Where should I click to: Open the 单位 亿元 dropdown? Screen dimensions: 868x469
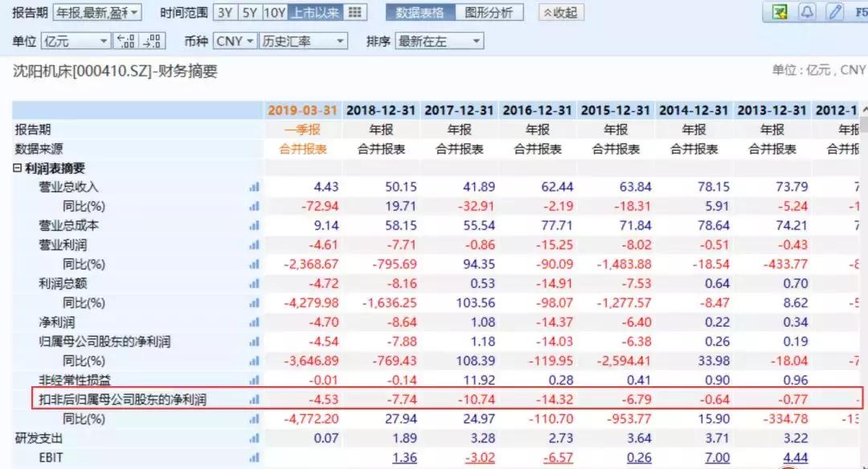click(x=76, y=41)
